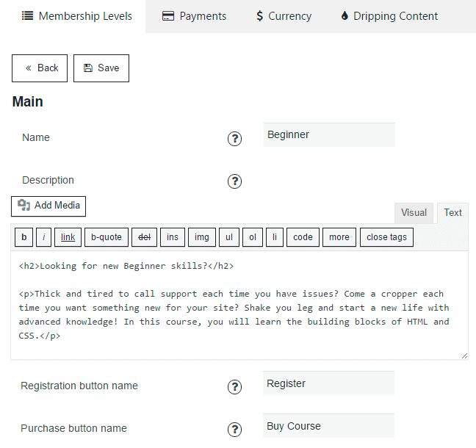476x448 pixels.
Task: Click the Add Media button
Action: [x=48, y=206]
